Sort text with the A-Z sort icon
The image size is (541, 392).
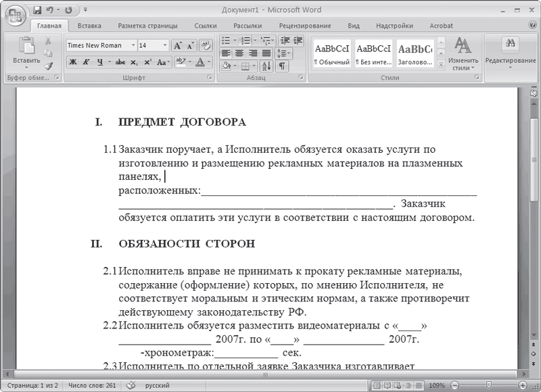266,66
